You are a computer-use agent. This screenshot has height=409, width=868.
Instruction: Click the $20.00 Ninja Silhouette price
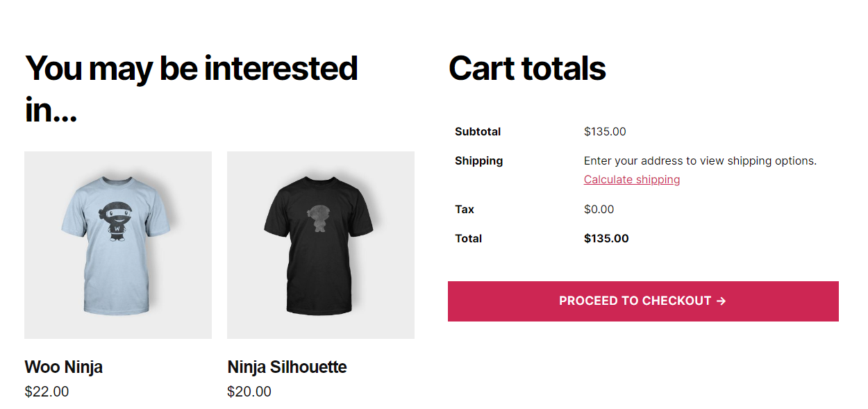[249, 392]
